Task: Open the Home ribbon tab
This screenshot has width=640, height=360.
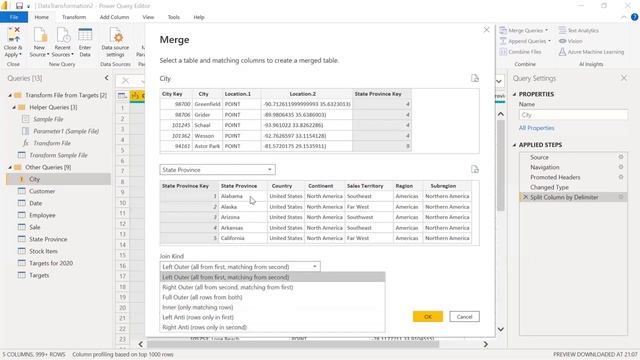Action: pos(42,17)
